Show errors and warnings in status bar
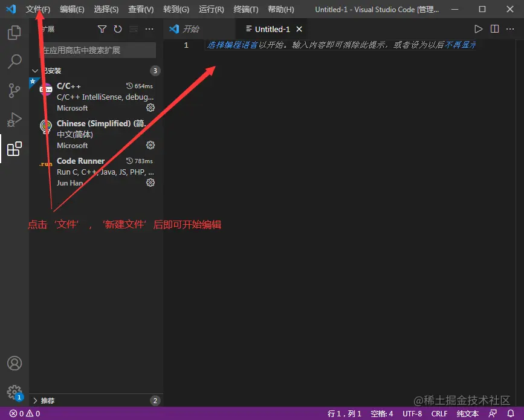This screenshot has width=524, height=420. 25,413
